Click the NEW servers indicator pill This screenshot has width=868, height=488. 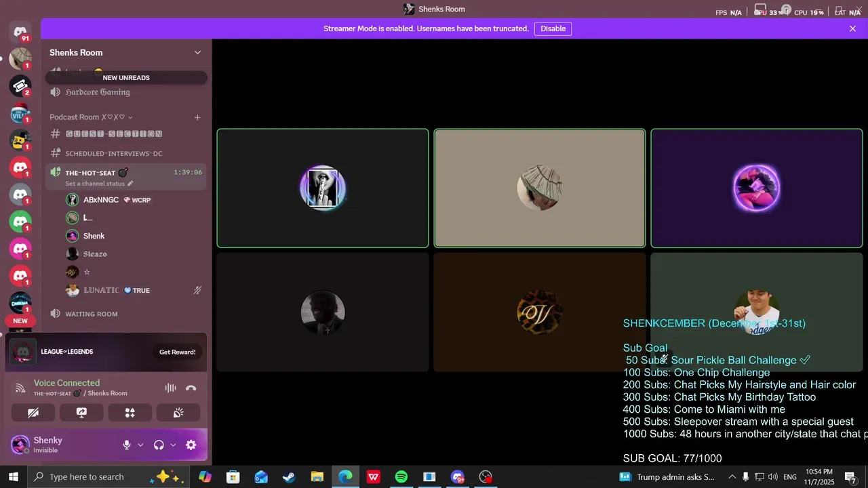coord(20,321)
